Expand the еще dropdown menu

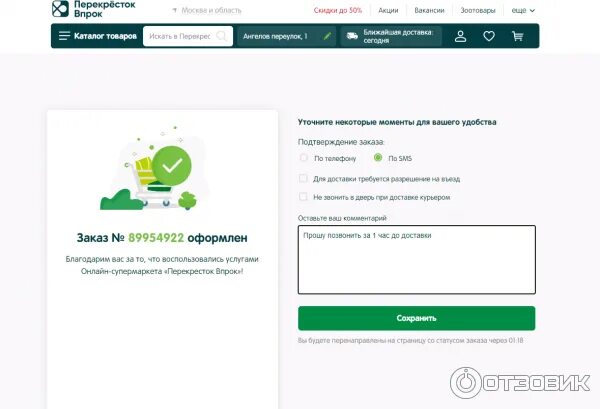coord(523,10)
